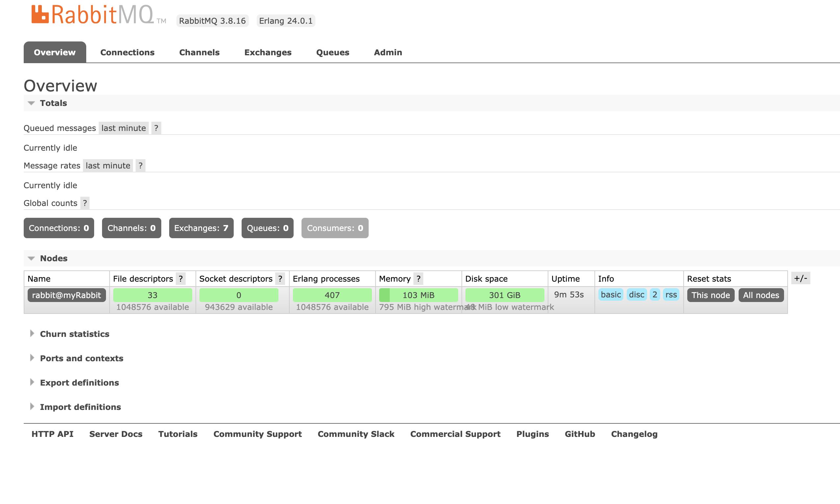Viewport: 840px width, 504px height.
Task: Click '943629 available' socket text
Action: (239, 307)
